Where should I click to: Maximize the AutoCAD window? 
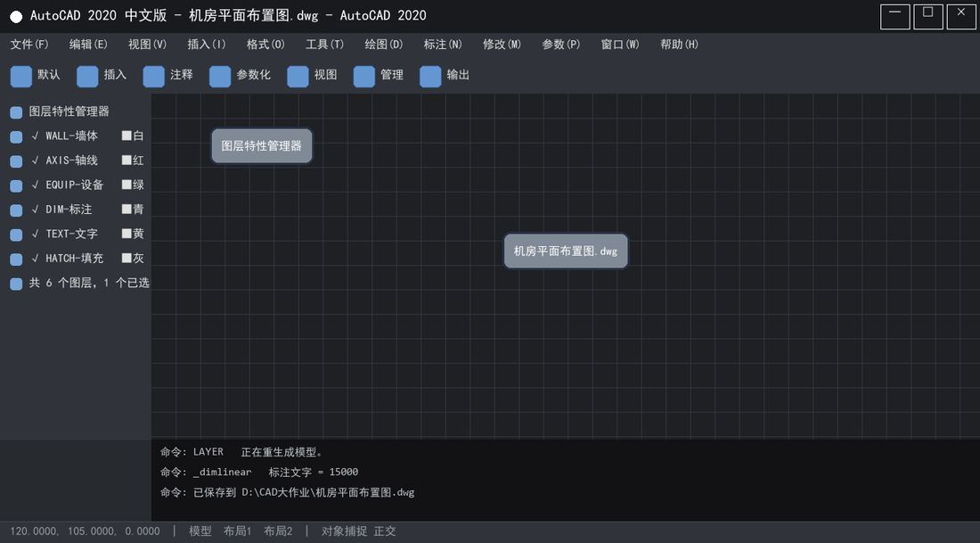pos(928,17)
